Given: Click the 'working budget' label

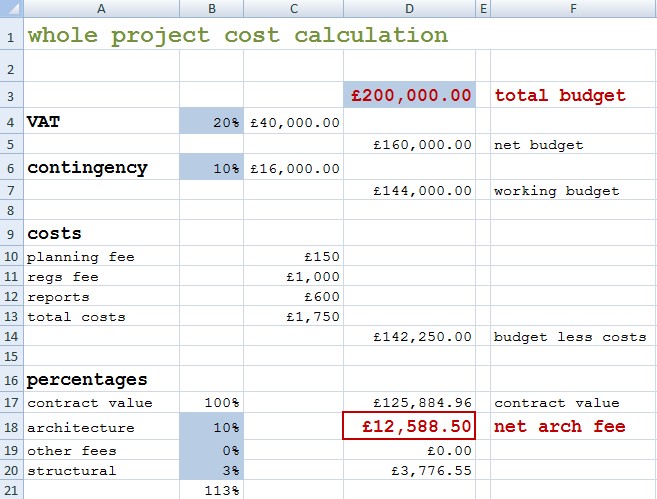Looking at the screenshot, I should coord(556,191).
